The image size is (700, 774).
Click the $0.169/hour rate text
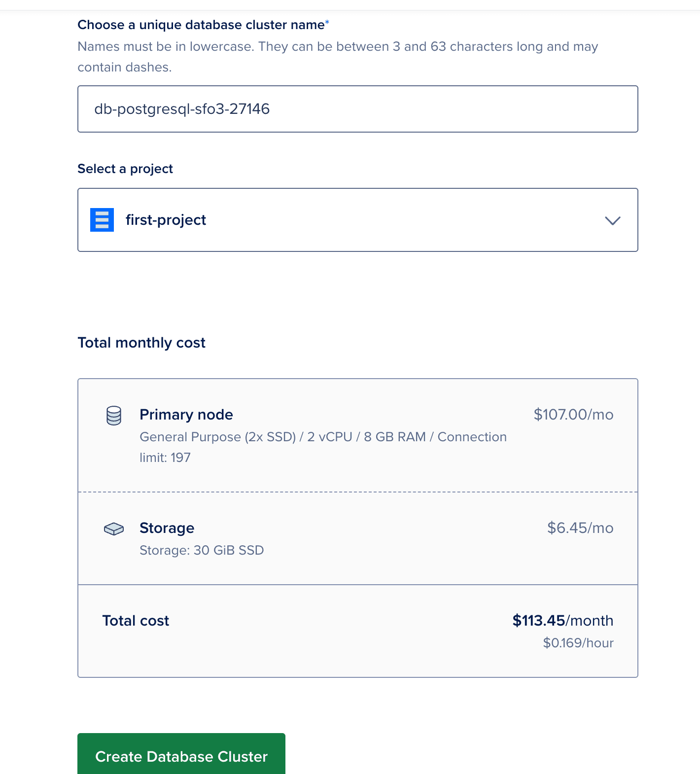point(578,643)
